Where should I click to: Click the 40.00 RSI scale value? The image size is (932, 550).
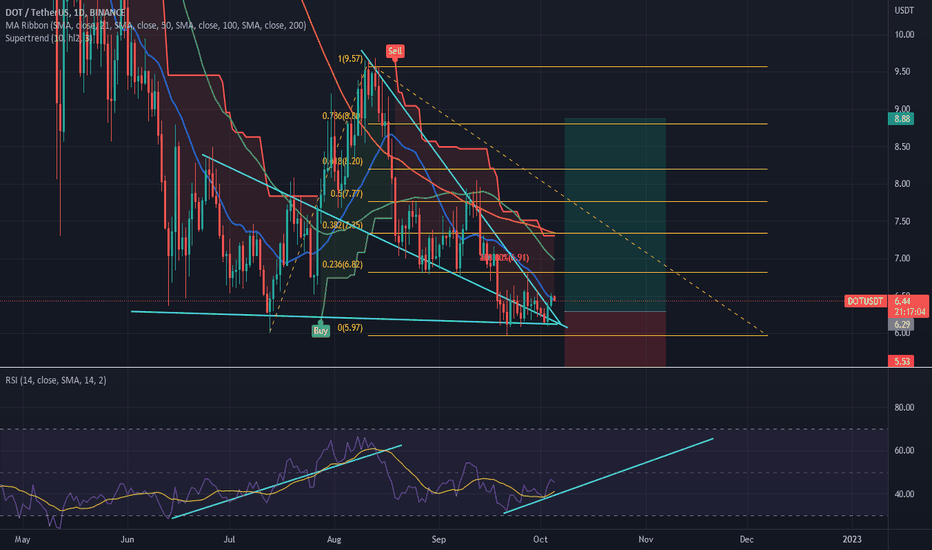904,494
